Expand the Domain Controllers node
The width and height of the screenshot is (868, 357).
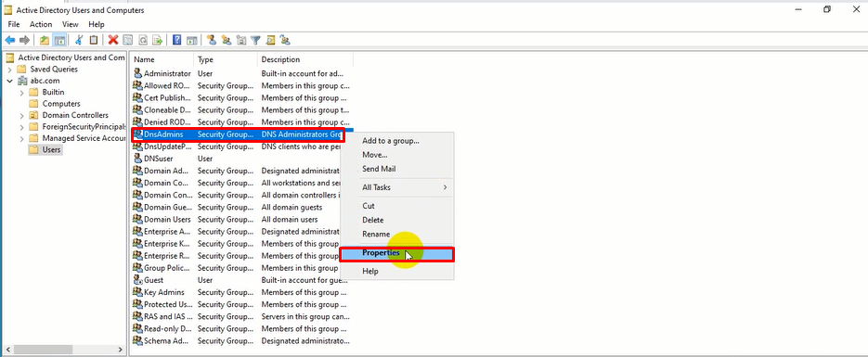tap(21, 115)
